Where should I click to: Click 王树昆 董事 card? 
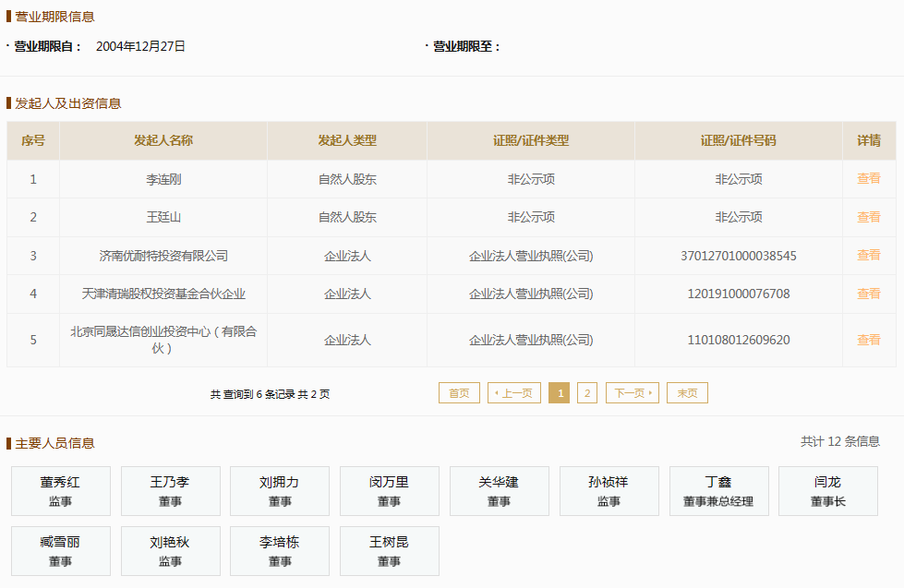point(389,551)
